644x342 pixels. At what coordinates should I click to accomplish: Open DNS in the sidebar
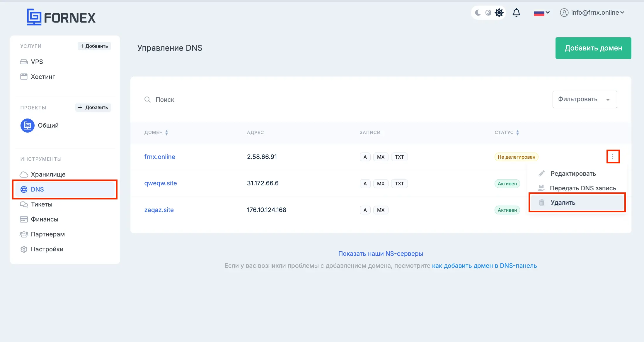(x=65, y=189)
